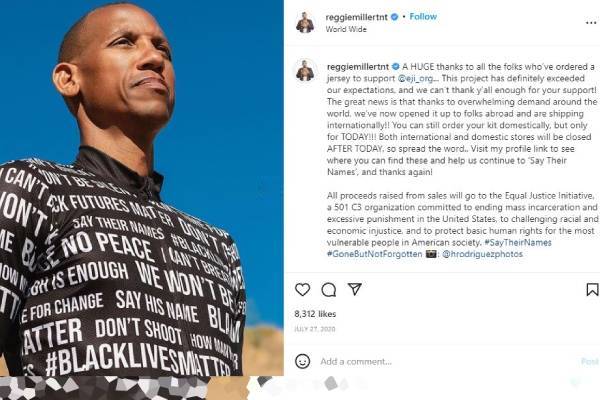Follow reggiemillertnt
Viewport: 600px width, 400px height.
pos(423,16)
